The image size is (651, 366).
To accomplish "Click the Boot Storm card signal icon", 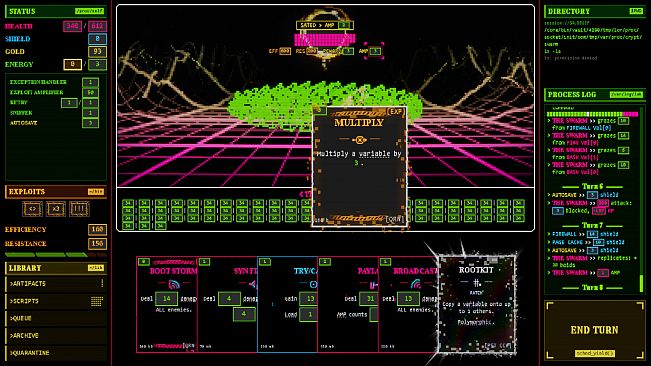I will 174,284.
